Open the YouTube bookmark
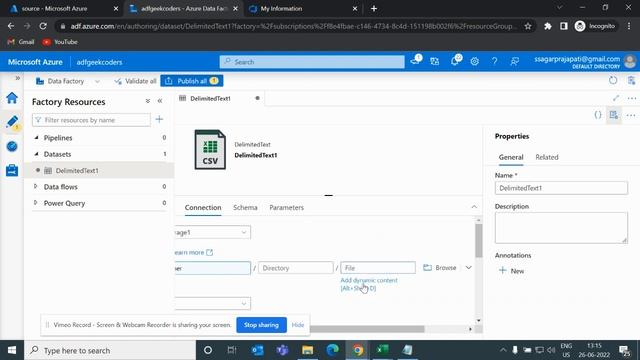Viewport: 640px width, 360px height. 60,42
